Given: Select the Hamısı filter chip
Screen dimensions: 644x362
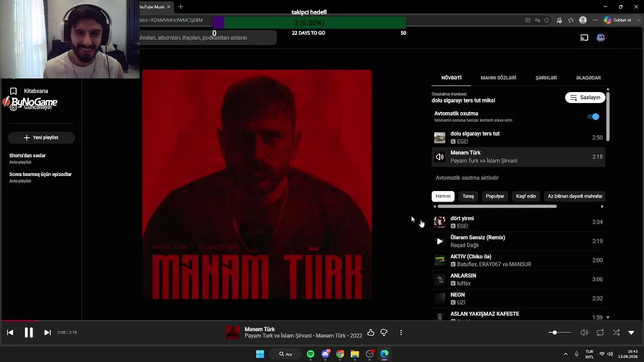Looking at the screenshot, I should pos(443,196).
